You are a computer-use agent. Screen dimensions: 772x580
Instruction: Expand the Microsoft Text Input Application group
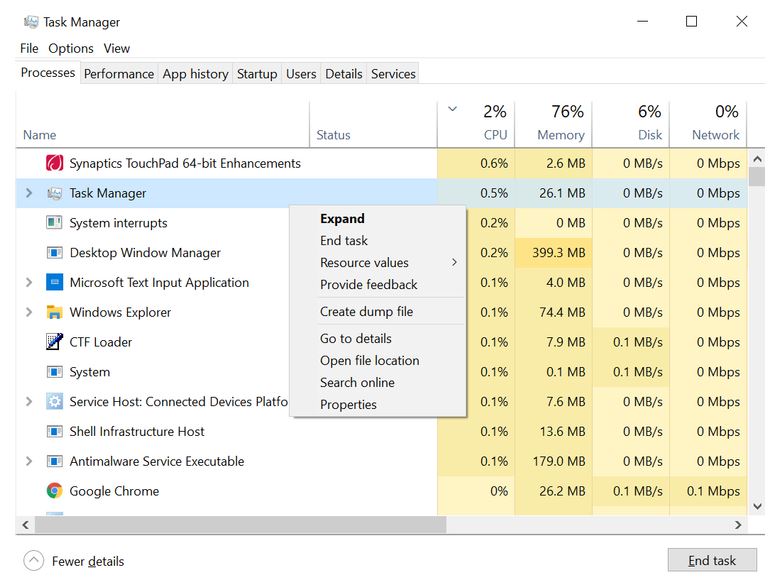point(29,282)
